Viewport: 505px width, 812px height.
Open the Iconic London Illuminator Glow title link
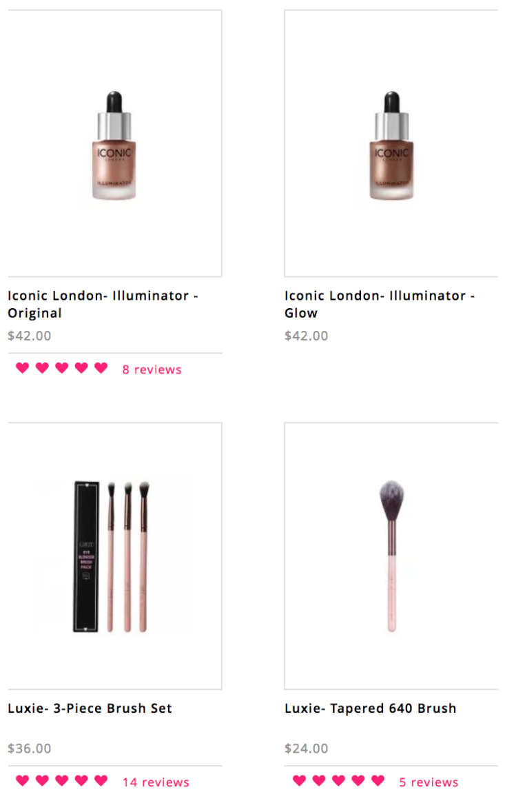(x=380, y=304)
